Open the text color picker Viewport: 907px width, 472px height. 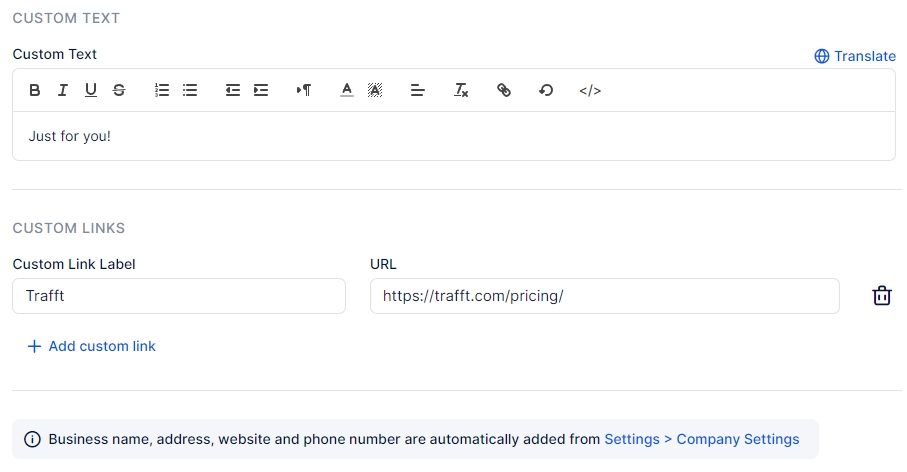347,90
